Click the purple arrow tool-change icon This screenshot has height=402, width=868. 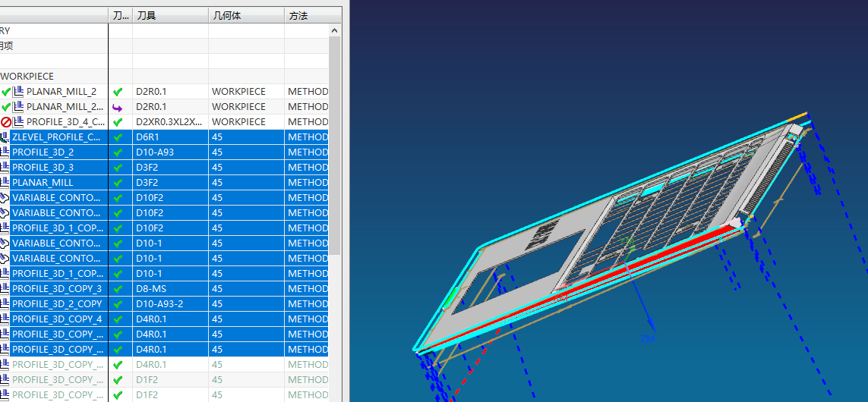118,107
